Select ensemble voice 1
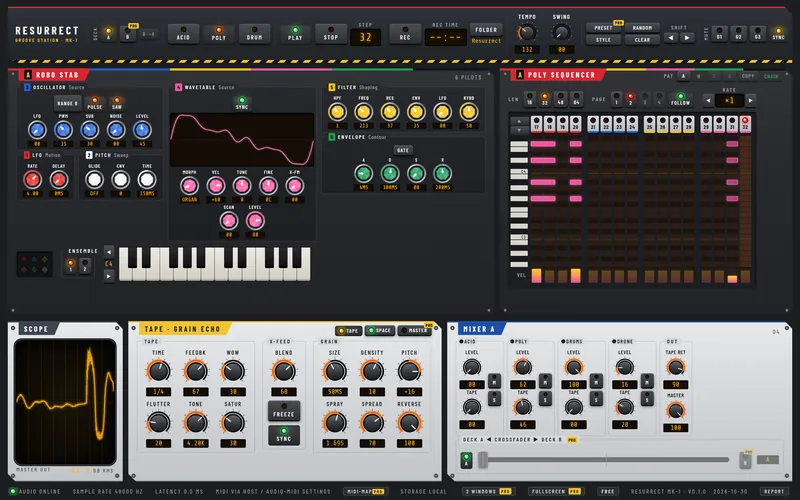 71,265
